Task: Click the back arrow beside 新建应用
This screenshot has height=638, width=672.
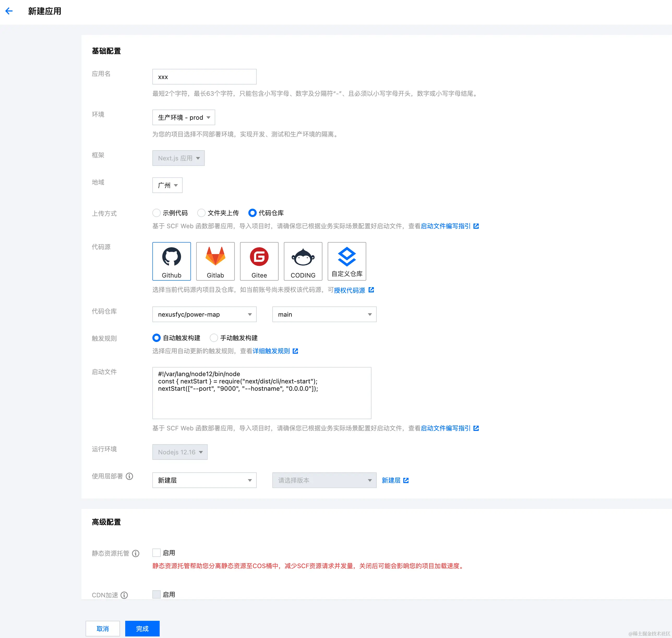Action: [9, 11]
